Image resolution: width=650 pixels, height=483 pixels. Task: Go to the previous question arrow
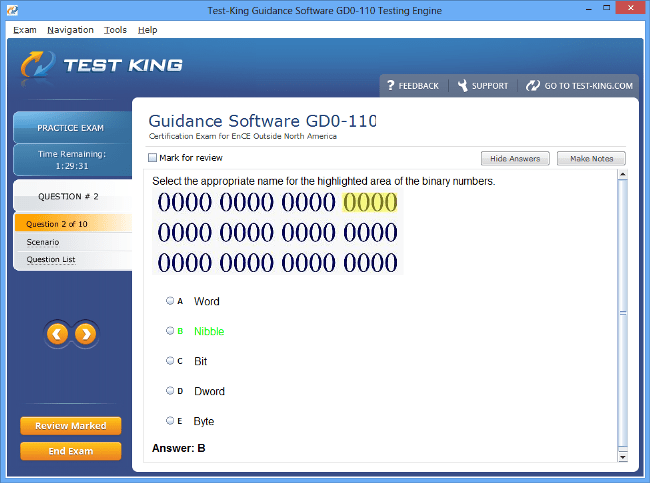57,334
